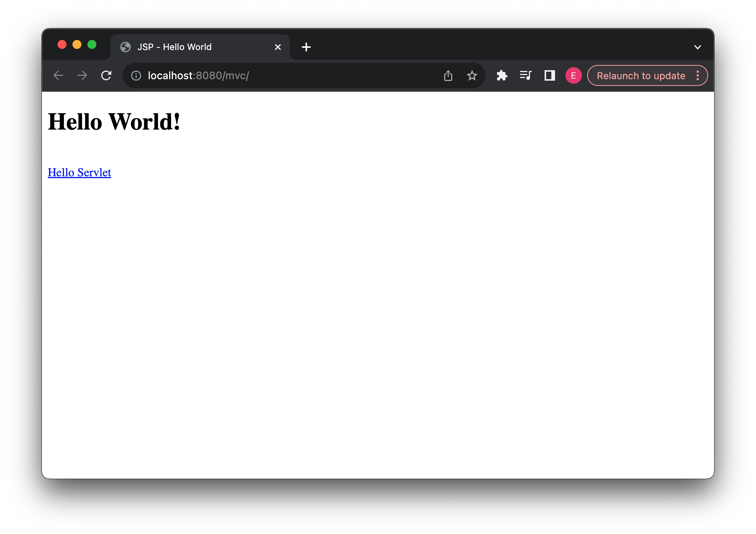Select the JSP - Hello World tab
The image size is (756, 534).
(187, 47)
